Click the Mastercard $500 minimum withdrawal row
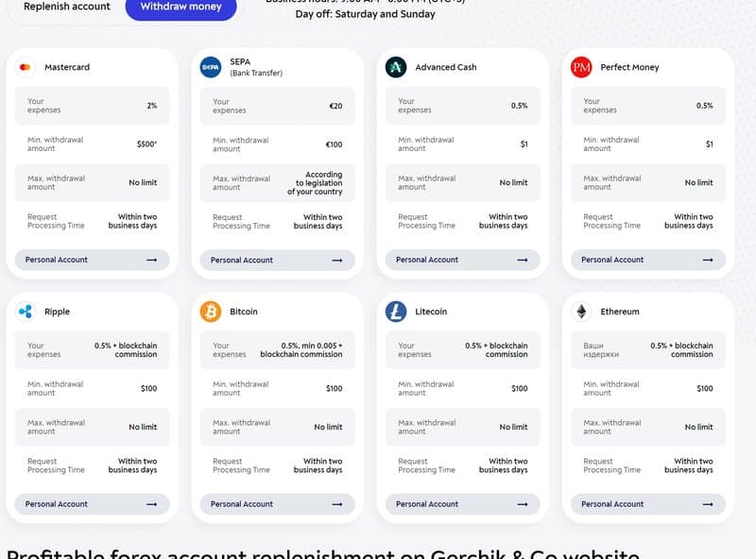 point(92,144)
